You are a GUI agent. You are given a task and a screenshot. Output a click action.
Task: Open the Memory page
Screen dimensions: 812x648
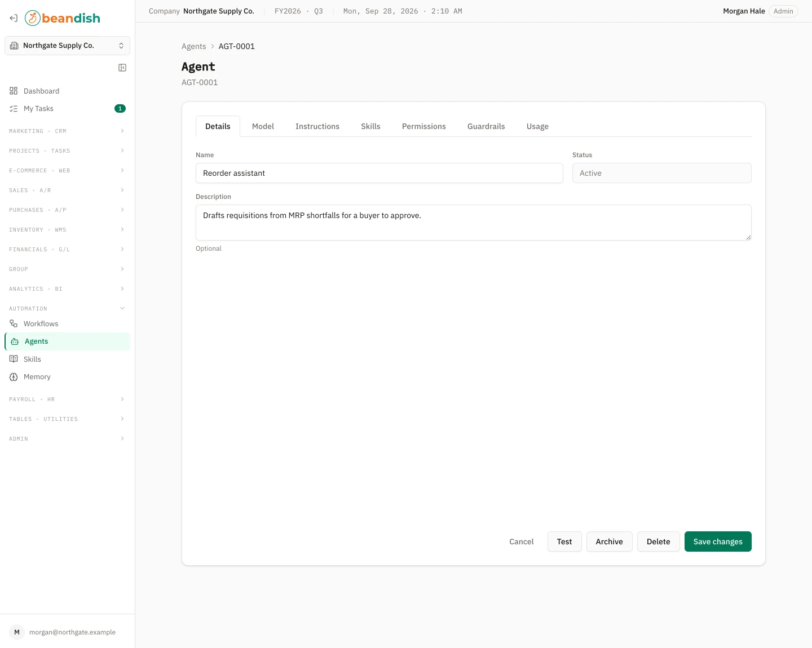[x=68, y=377]
